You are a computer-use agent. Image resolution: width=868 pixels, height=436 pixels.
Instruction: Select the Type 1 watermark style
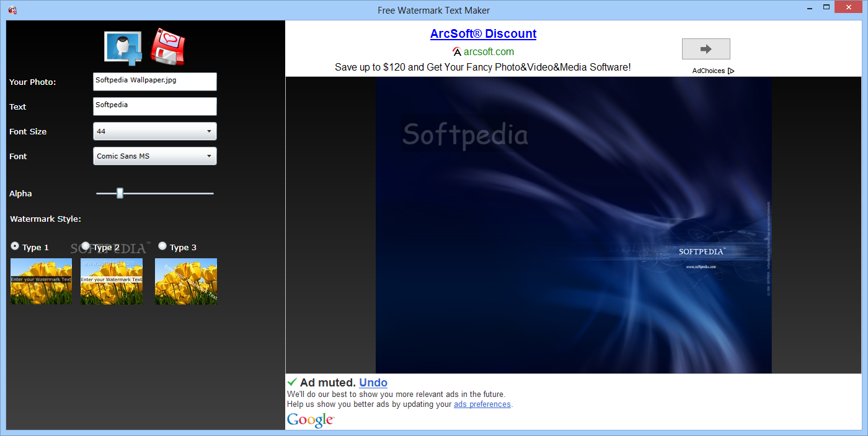point(15,246)
